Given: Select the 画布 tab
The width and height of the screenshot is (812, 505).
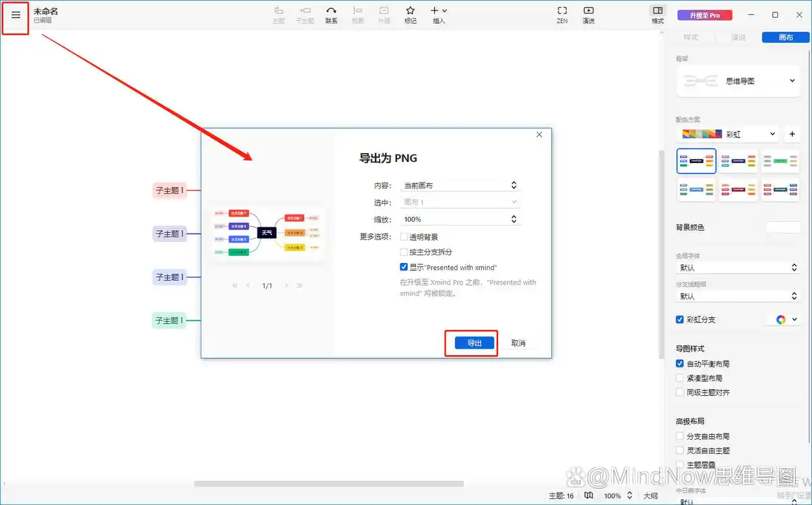Looking at the screenshot, I should pos(786,37).
